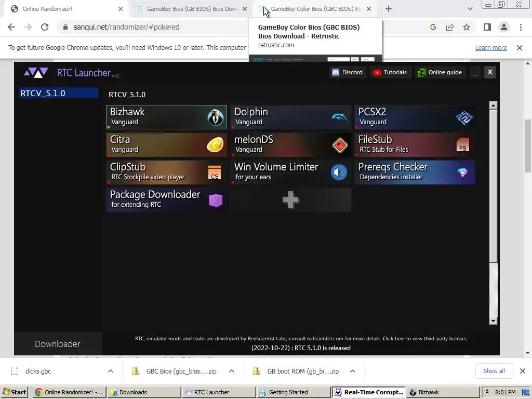Click the RTC Launcher logo

(x=36, y=73)
